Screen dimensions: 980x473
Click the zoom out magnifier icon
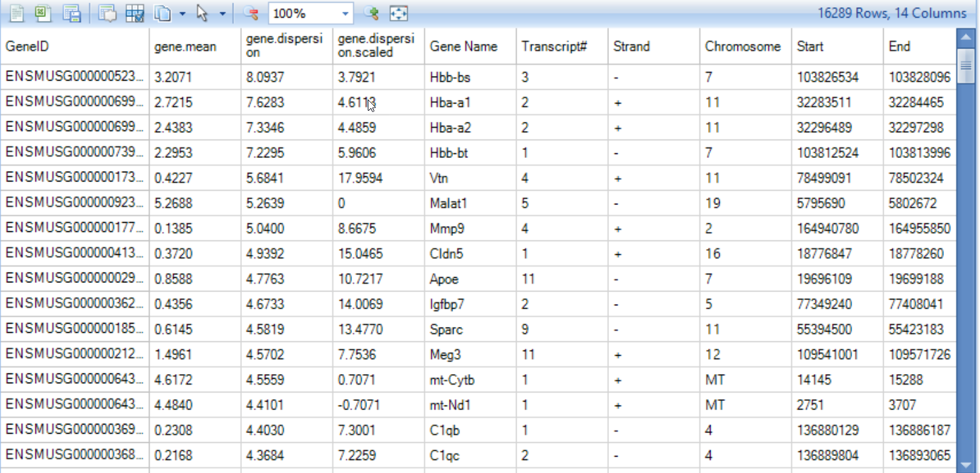(x=250, y=13)
